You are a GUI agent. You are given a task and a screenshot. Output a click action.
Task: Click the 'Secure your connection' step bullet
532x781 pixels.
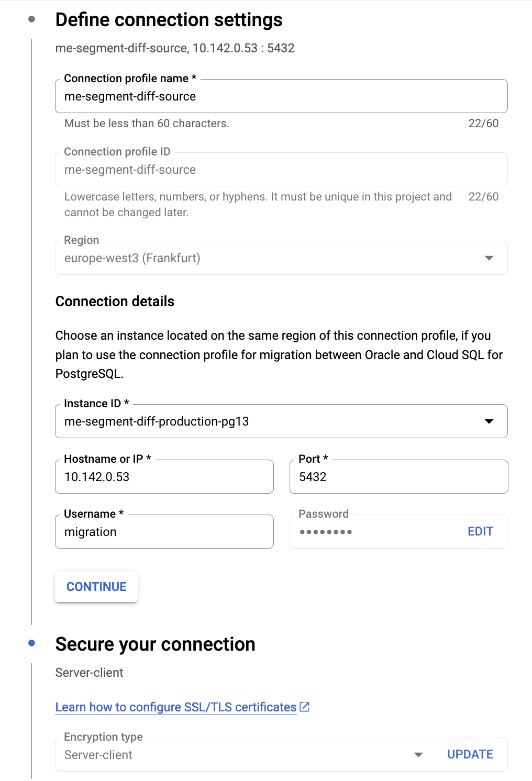click(32, 643)
